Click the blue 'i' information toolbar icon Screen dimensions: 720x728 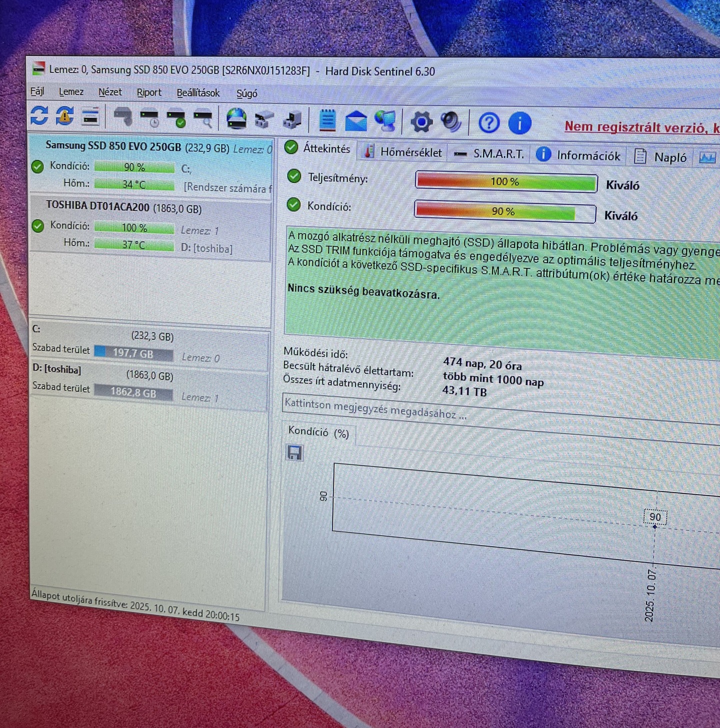[x=519, y=123]
